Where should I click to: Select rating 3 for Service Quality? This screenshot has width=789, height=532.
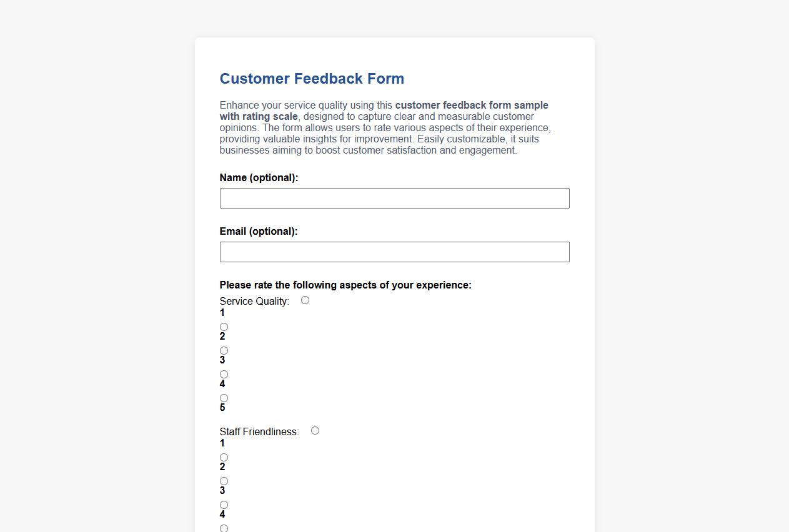click(x=224, y=350)
